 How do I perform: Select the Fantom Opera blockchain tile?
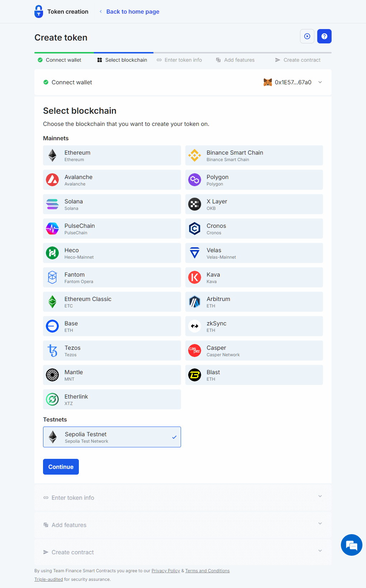coord(112,277)
